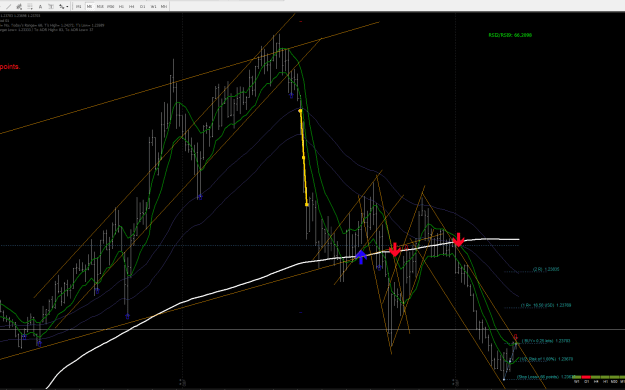Click the blue up arrow signal
Screen dimensions: 625x390
click(361, 257)
